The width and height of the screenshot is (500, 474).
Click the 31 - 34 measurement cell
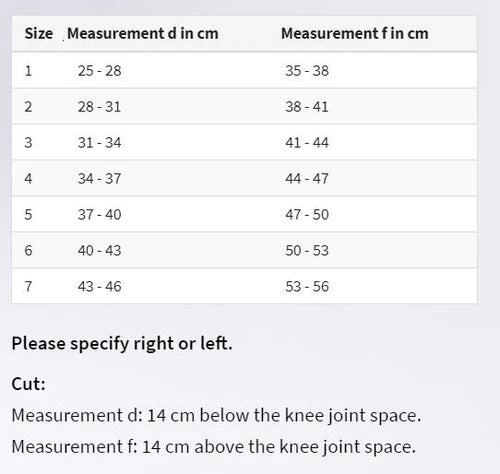[x=99, y=143]
